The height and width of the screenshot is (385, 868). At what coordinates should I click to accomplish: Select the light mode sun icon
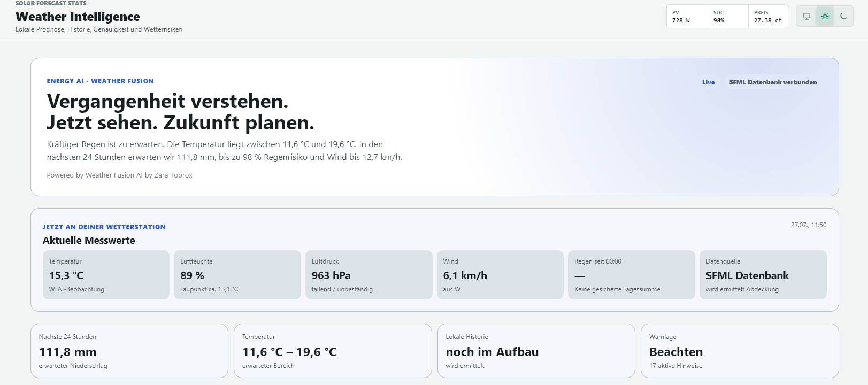[825, 16]
